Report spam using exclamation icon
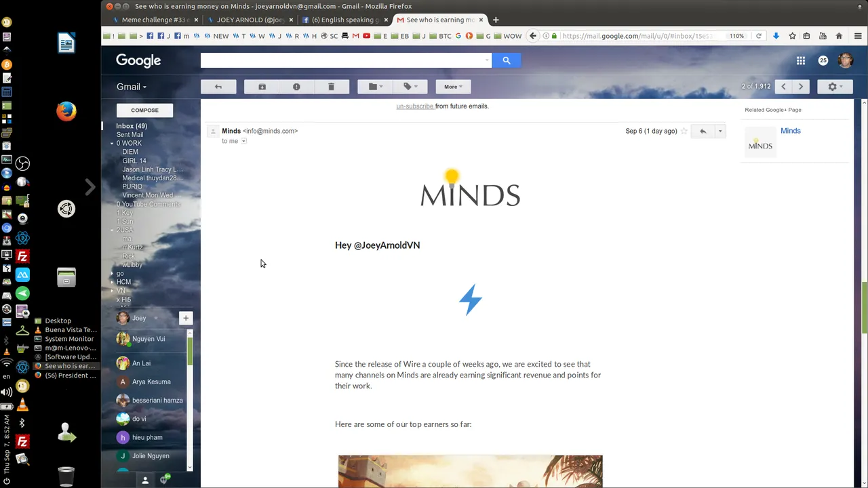Image resolution: width=868 pixels, height=488 pixels. click(296, 87)
